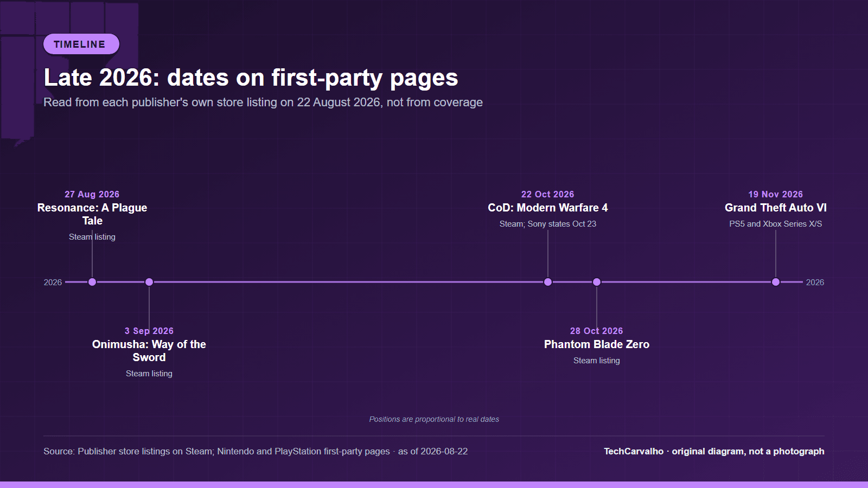Image resolution: width=868 pixels, height=488 pixels.
Task: Click the '22 Oct 2026' date label
Action: (548, 194)
